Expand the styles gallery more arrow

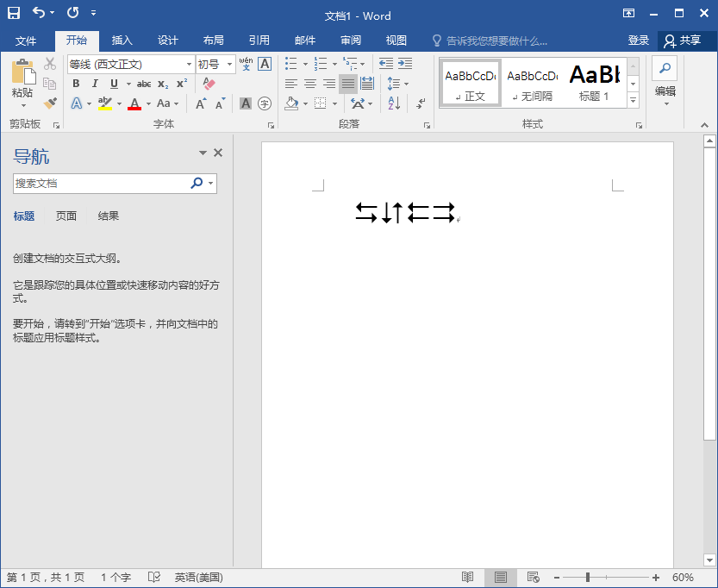[633, 101]
